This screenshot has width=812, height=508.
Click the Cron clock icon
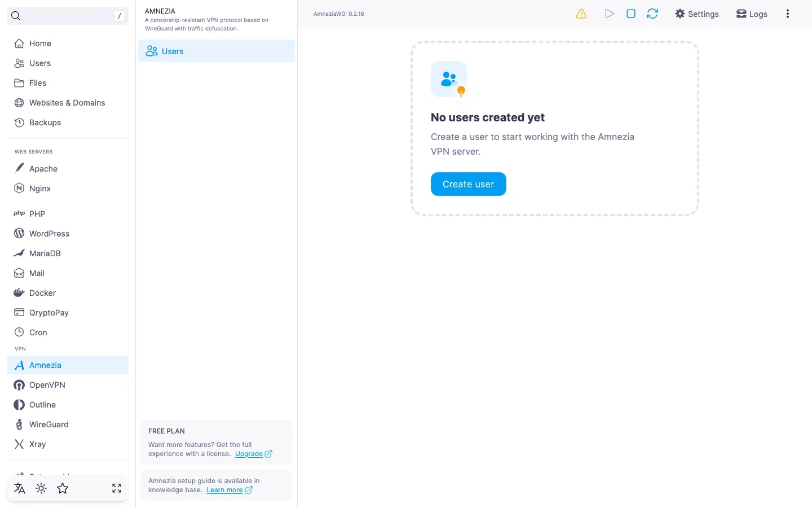[19, 332]
